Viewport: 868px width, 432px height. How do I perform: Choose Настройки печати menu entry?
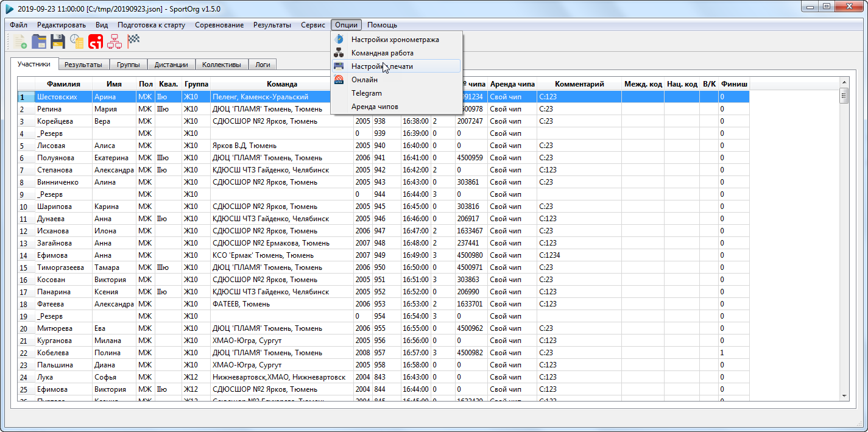tap(397, 66)
